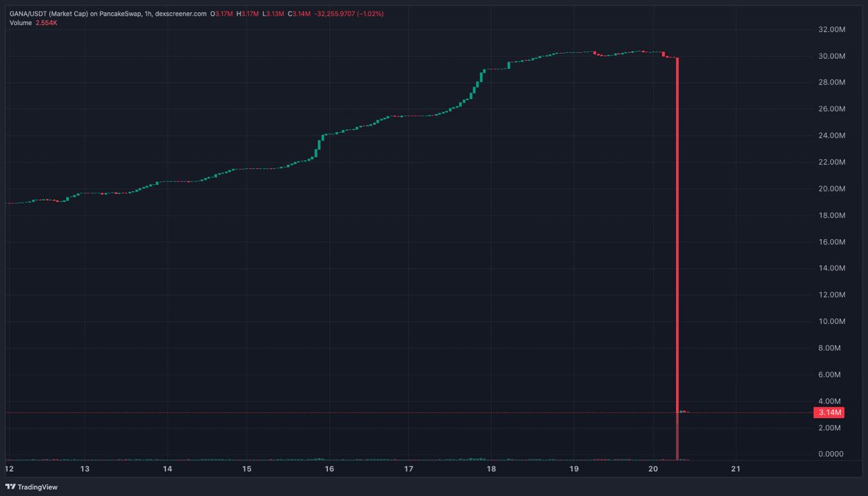Click the 32.00M price axis label
868x496 pixels.
(x=831, y=30)
